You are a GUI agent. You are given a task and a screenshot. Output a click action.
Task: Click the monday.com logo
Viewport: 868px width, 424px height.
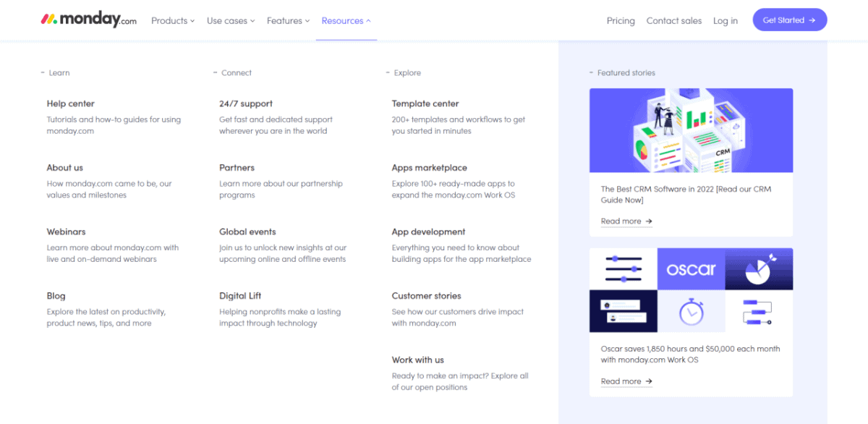87,20
